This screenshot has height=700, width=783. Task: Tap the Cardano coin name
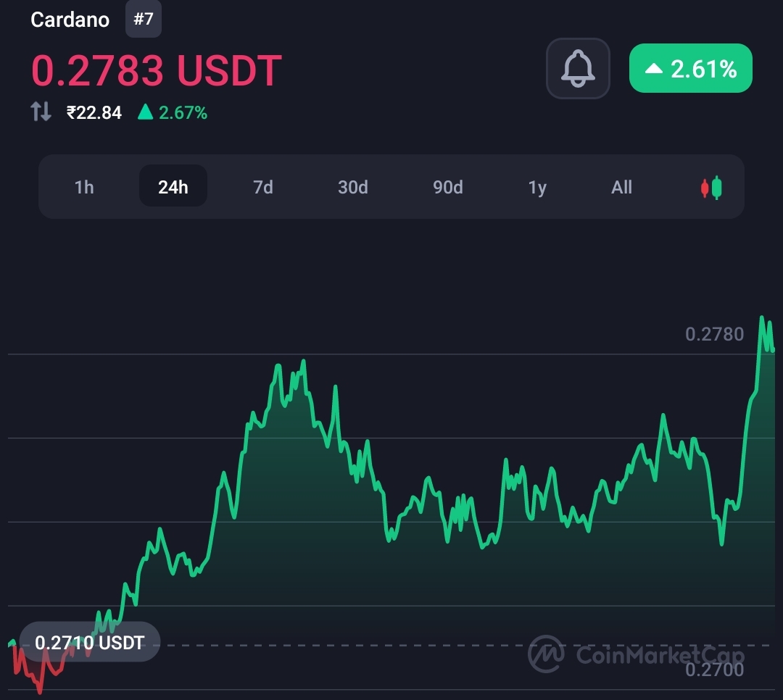[x=70, y=20]
